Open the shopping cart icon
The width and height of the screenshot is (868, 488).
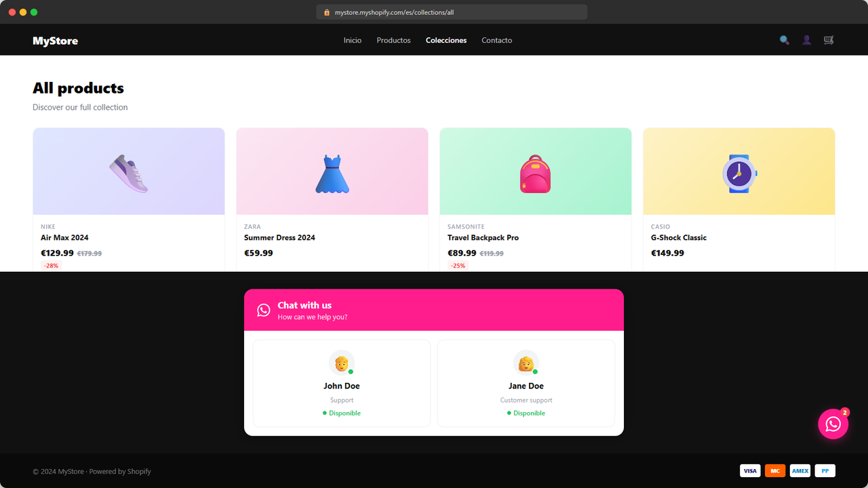[828, 40]
